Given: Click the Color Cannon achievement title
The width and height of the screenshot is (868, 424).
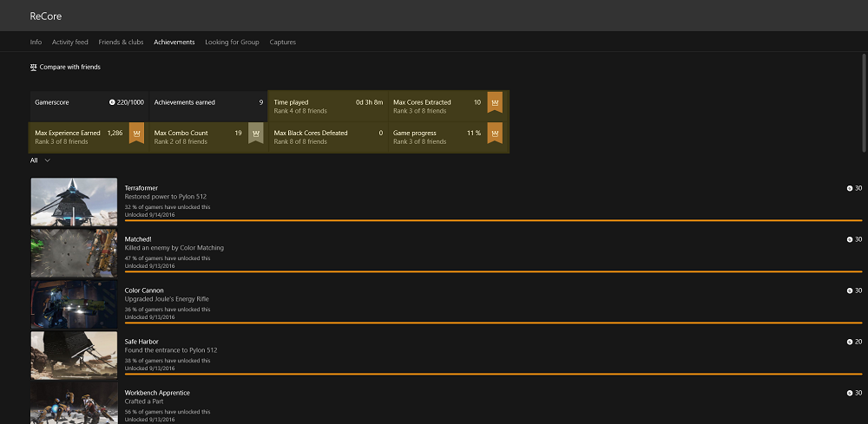Looking at the screenshot, I should pyautogui.click(x=144, y=290).
